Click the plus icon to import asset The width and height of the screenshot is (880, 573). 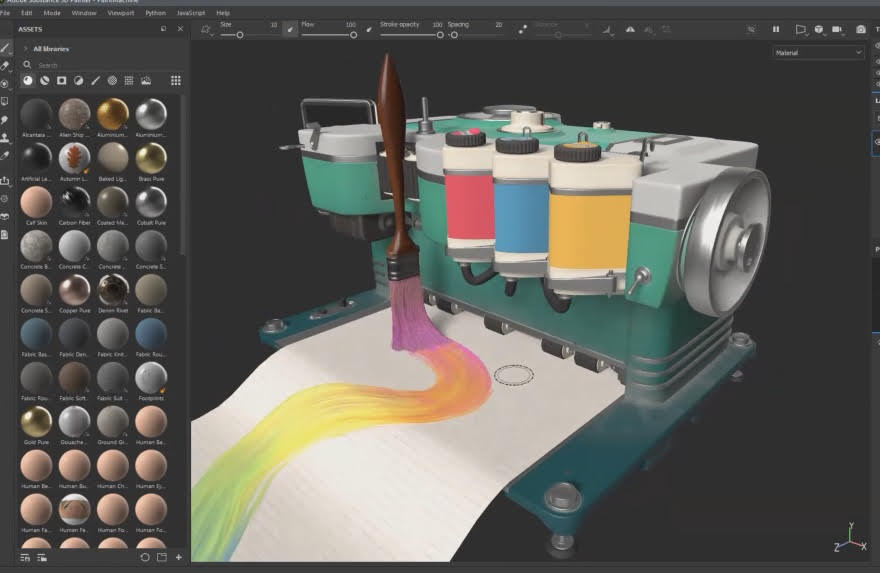[x=178, y=557]
